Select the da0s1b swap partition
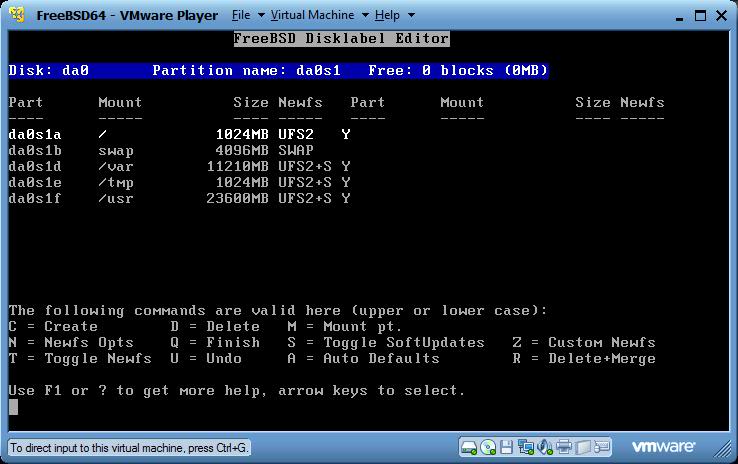The height and width of the screenshot is (464, 738). coord(161,151)
